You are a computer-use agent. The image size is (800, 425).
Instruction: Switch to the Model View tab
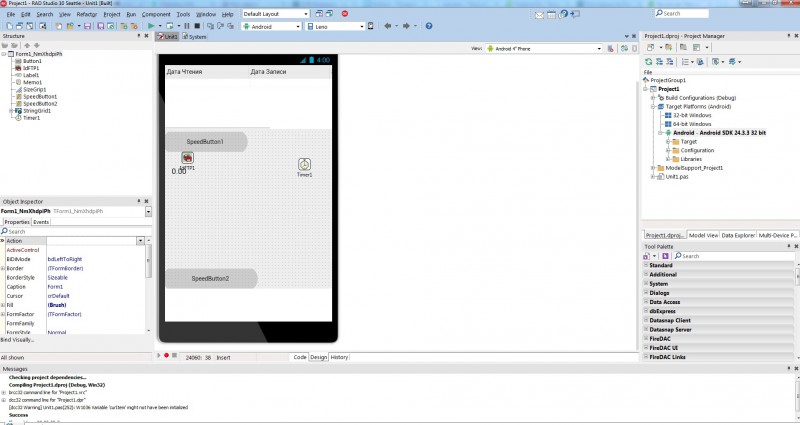(704, 235)
